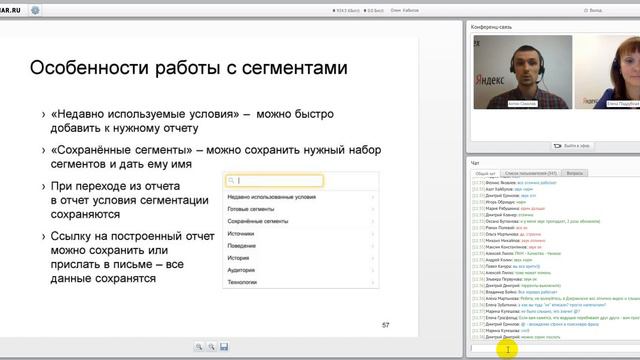Select the male presenter's video thumbnail
The width and height of the screenshot is (640, 360).
tap(523, 72)
